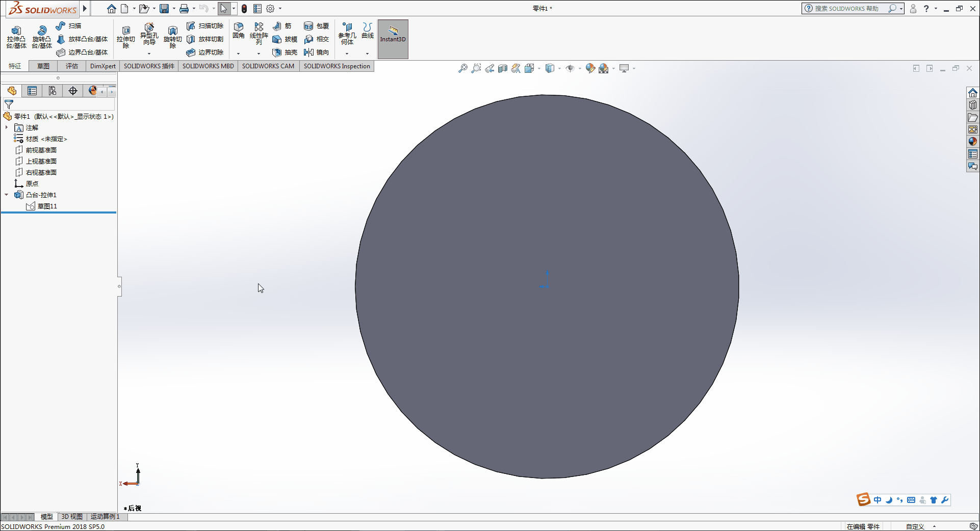This screenshot has height=531, width=980.
Task: Select the Linear Pattern tool (线性阵列)
Action: click(259, 34)
